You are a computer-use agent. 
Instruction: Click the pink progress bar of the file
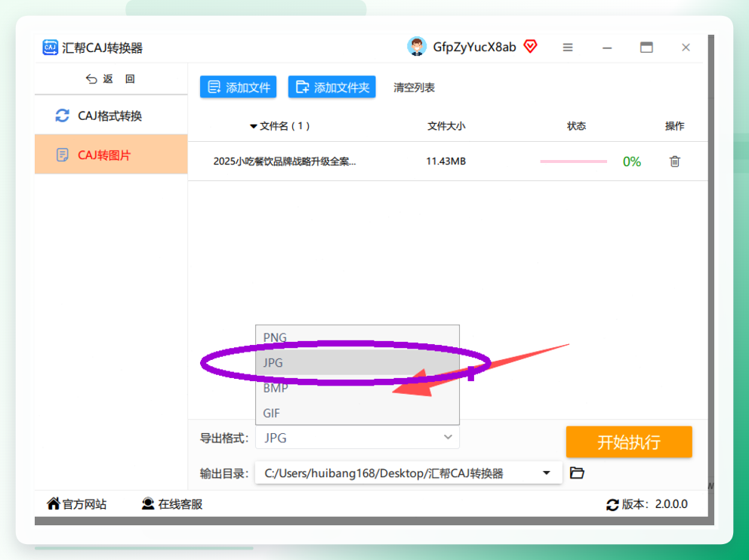tap(573, 162)
